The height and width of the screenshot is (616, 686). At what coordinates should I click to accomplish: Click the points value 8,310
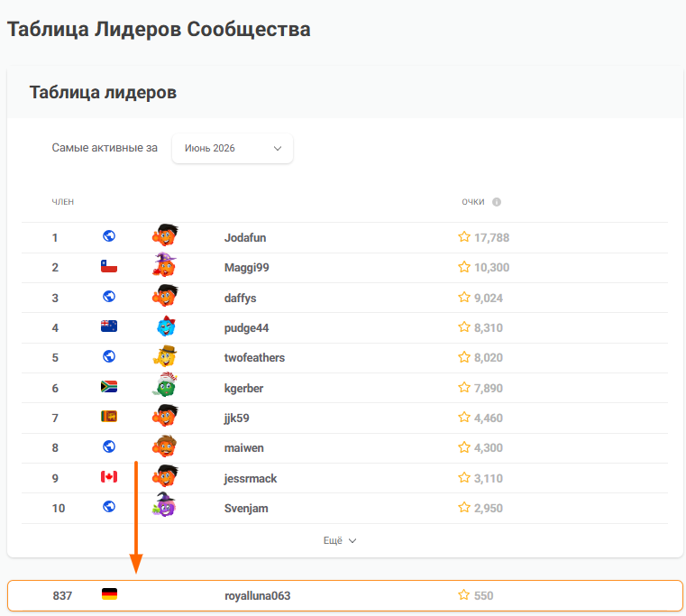pos(489,328)
